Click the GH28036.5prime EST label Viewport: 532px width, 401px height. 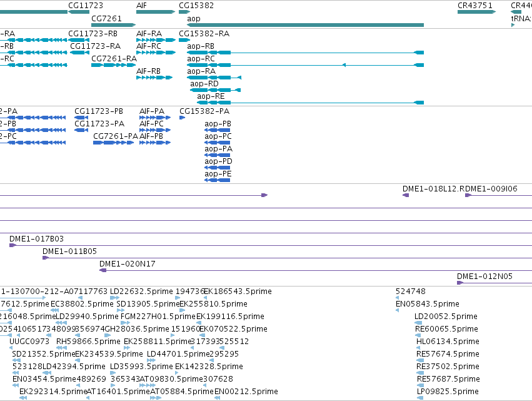[x=137, y=329]
